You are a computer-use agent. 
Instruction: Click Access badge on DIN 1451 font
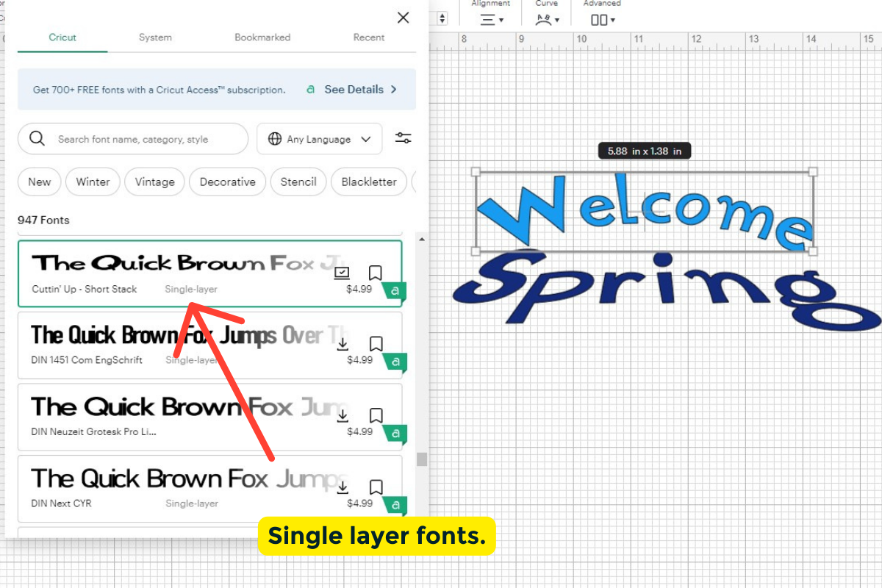pyautogui.click(x=395, y=362)
